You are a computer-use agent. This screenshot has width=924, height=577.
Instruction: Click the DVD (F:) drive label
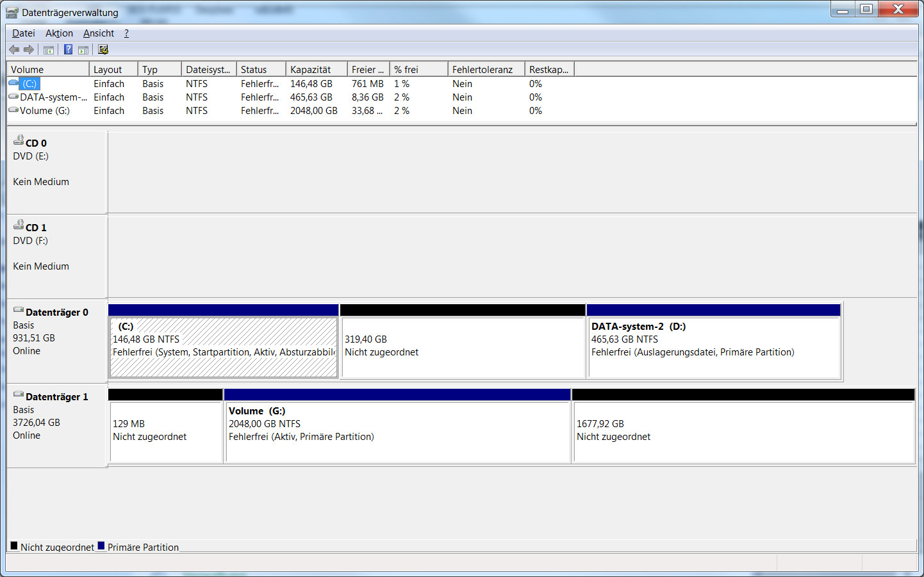pyautogui.click(x=31, y=241)
